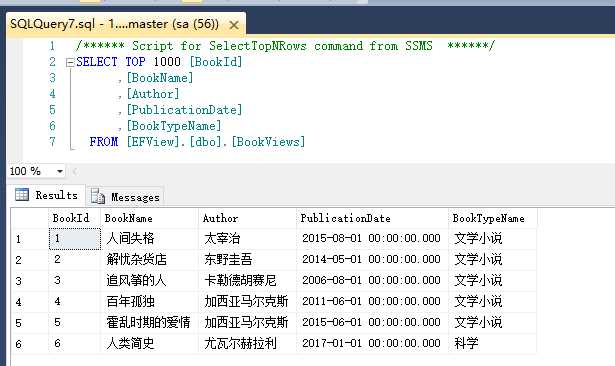Click [BookViews] in the FROM clause

(x=268, y=142)
